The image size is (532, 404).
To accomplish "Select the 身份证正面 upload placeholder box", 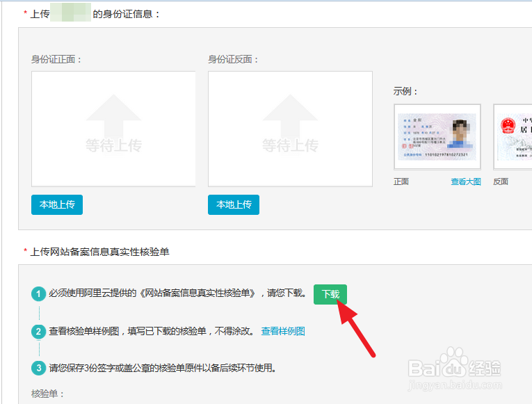I will (x=113, y=129).
